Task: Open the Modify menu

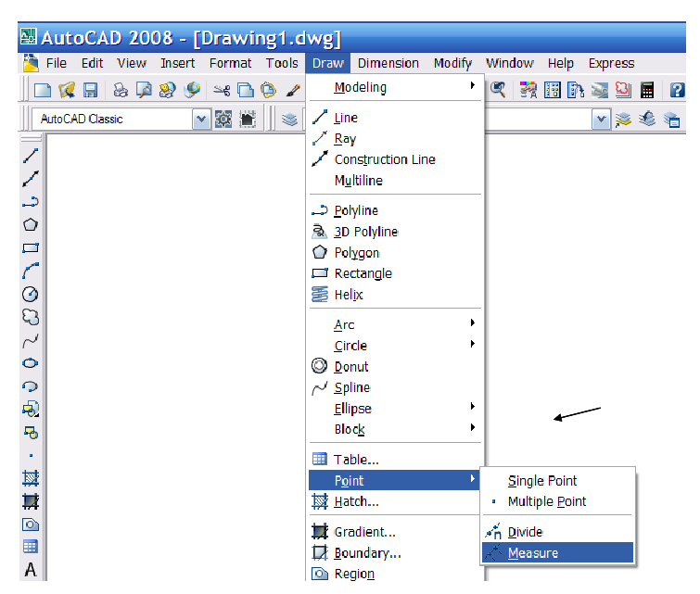Action: click(x=452, y=63)
